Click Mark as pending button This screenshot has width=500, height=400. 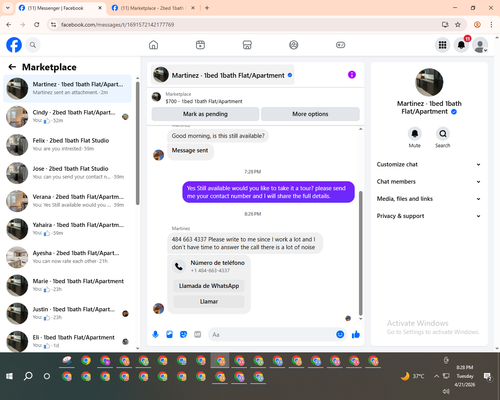(205, 114)
